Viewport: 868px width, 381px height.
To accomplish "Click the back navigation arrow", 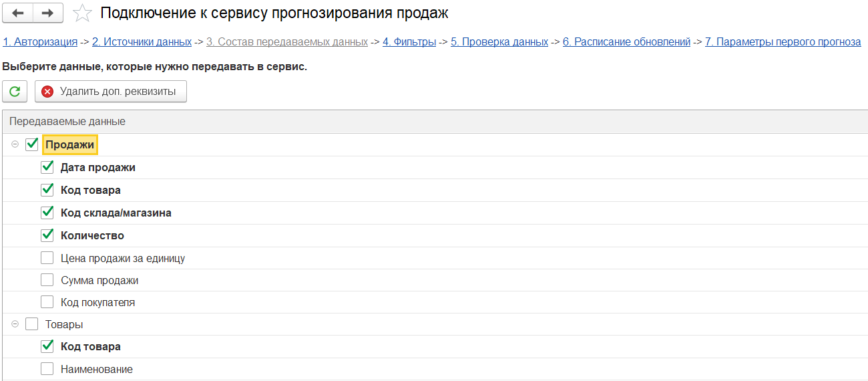I will (x=19, y=13).
